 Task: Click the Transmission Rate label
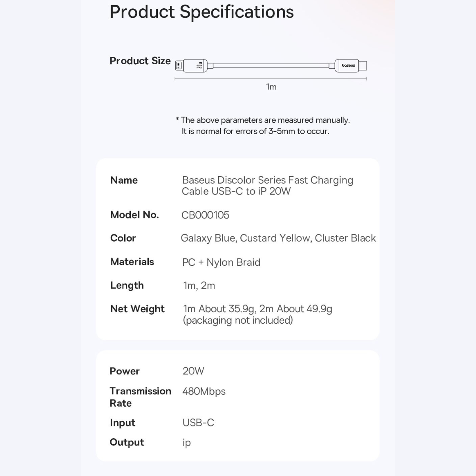140,397
